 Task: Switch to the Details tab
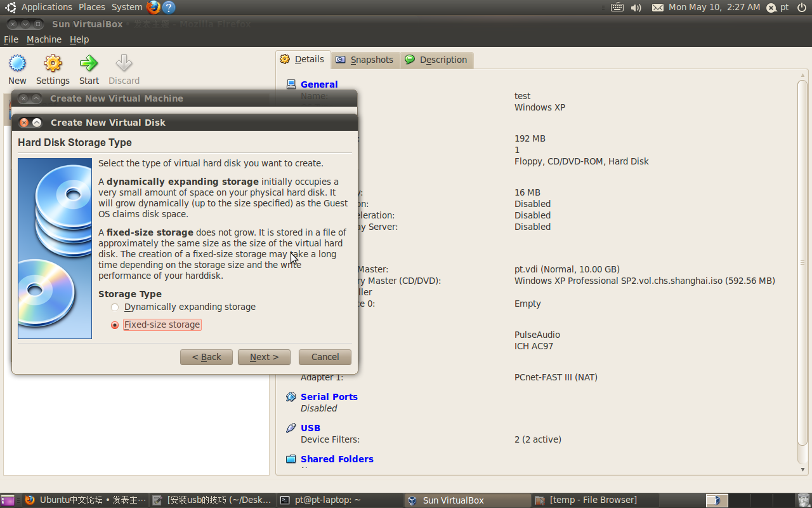(303, 59)
